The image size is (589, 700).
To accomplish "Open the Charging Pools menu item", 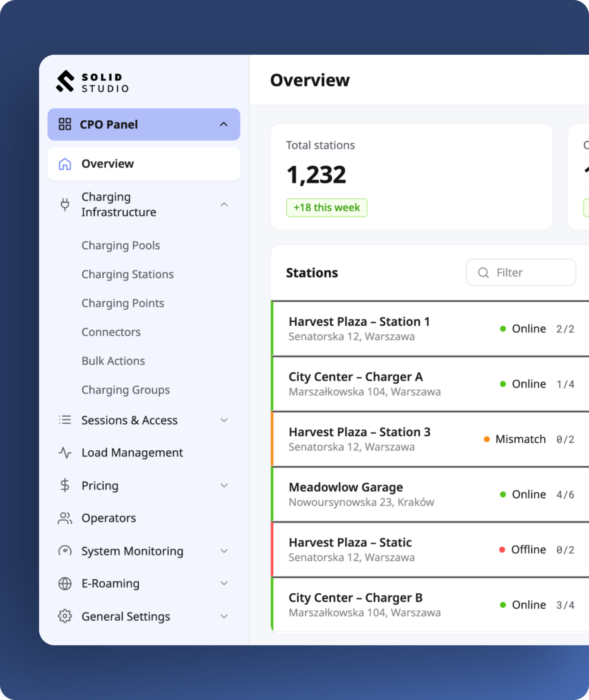I will point(121,246).
